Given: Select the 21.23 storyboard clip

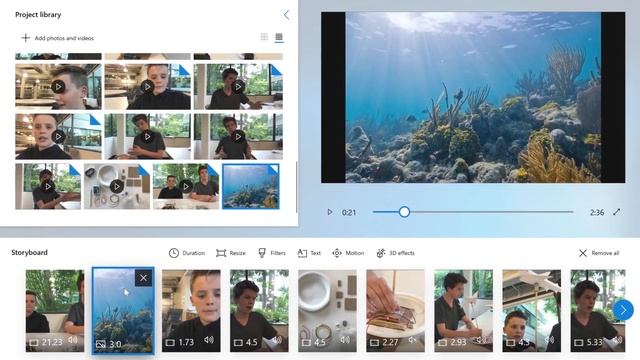Looking at the screenshot, I should tap(55, 311).
